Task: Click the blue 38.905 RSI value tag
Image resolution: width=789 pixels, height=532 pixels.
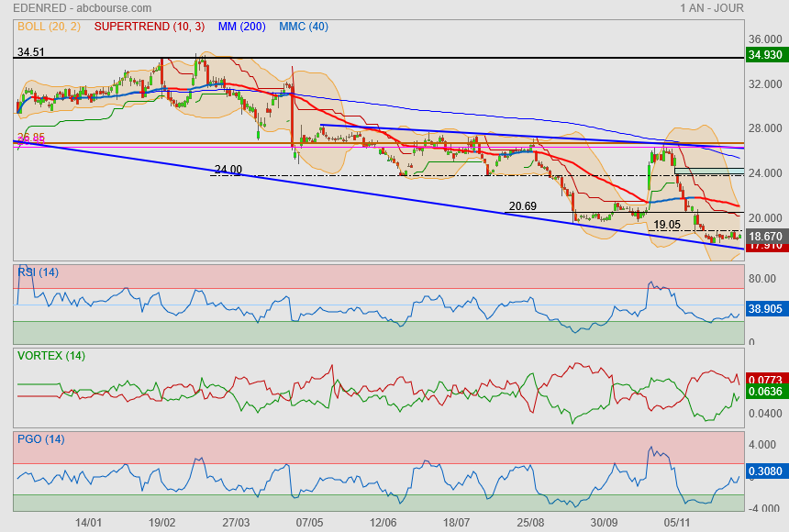Action: [764, 309]
